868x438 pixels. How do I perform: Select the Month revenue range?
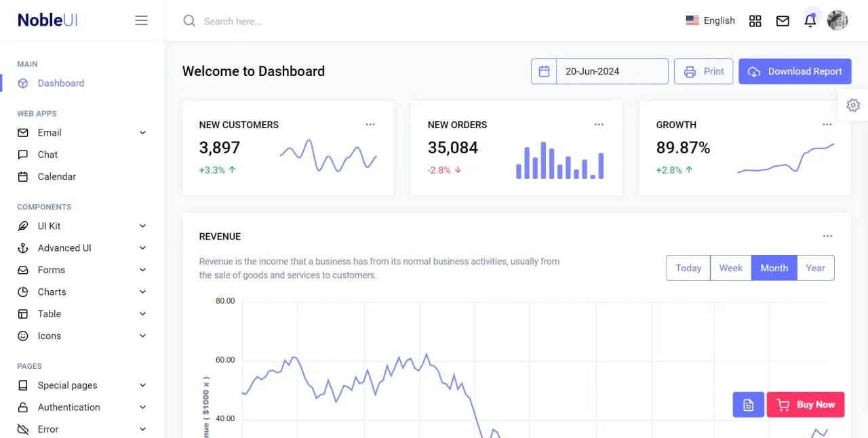click(774, 268)
